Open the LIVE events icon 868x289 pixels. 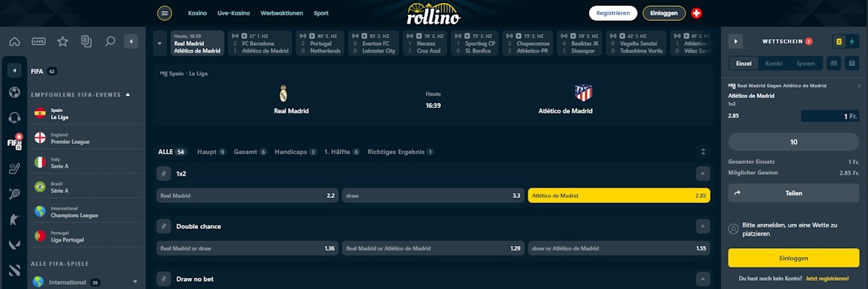(x=39, y=41)
